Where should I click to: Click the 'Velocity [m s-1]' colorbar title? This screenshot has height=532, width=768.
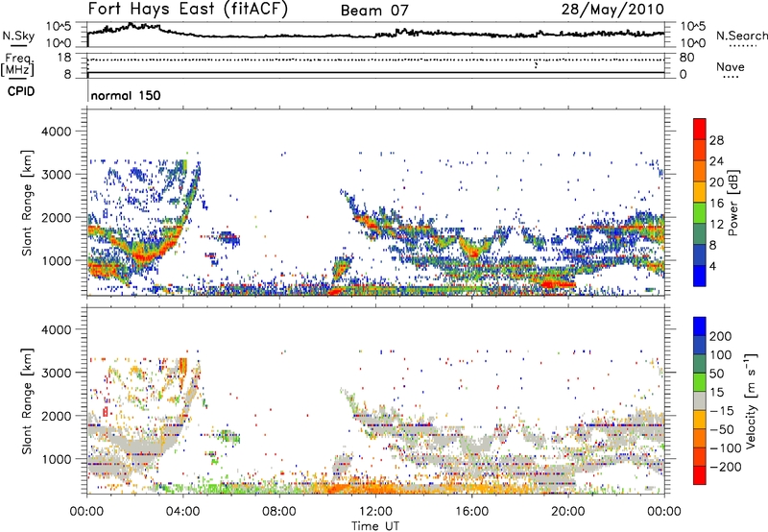point(750,400)
